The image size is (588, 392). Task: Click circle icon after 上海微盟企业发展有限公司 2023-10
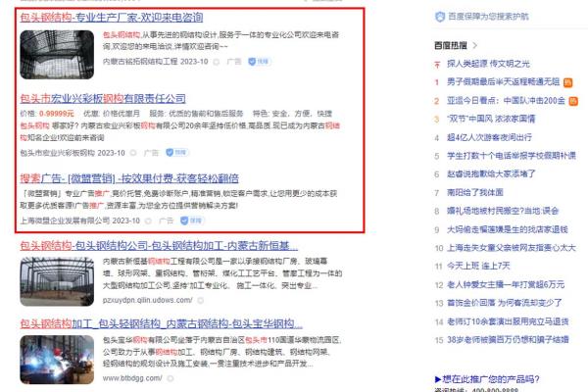coord(148,220)
